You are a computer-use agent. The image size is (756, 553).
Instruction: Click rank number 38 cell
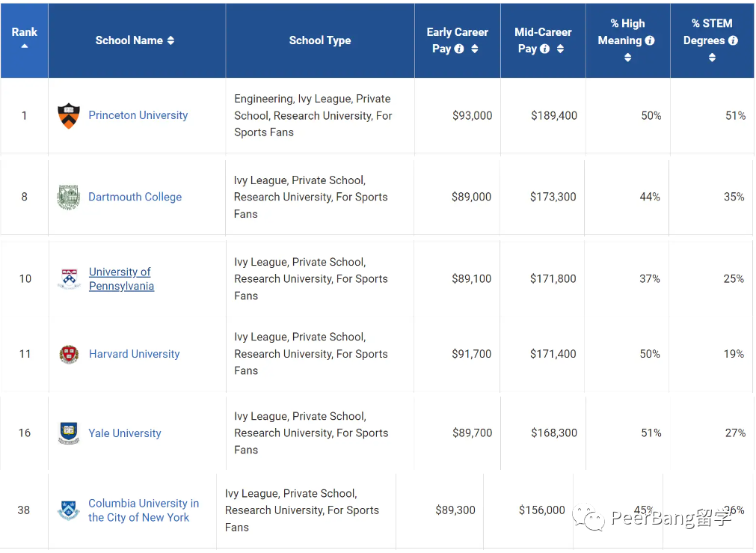coord(24,510)
